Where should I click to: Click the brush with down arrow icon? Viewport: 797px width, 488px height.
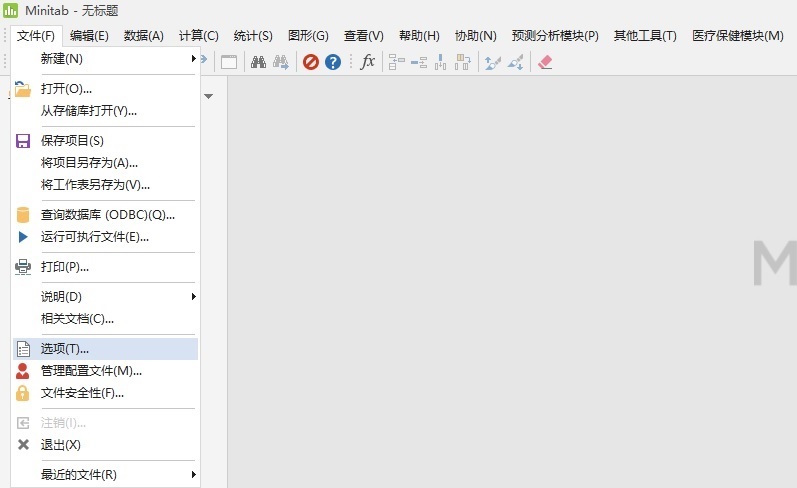515,63
